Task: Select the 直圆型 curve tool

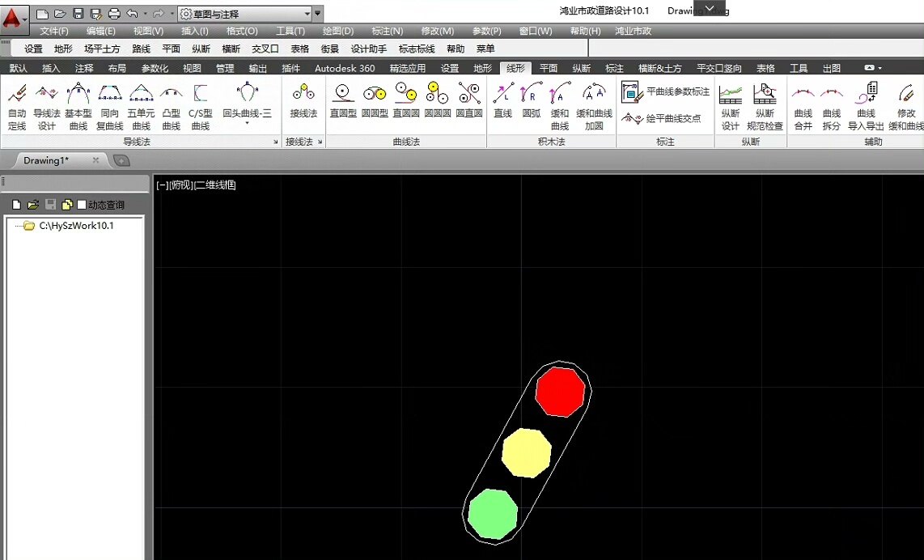Action: pos(343,100)
